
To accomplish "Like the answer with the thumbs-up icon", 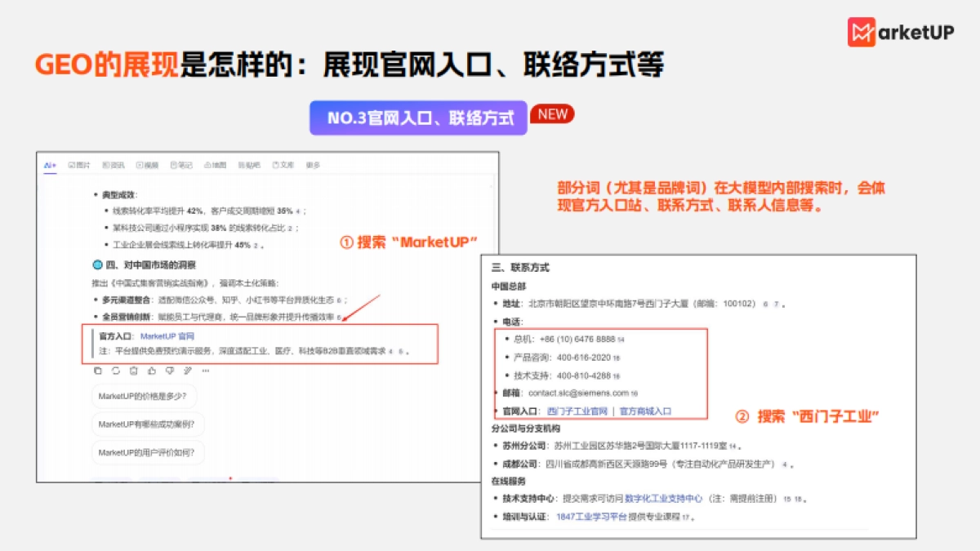I will point(151,371).
